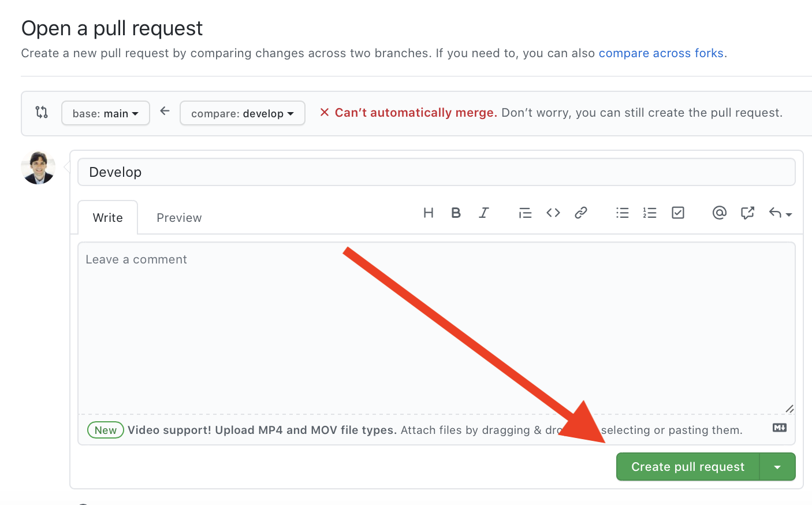The width and height of the screenshot is (812, 505).
Task: Switch to the Preview tab
Action: point(179,218)
